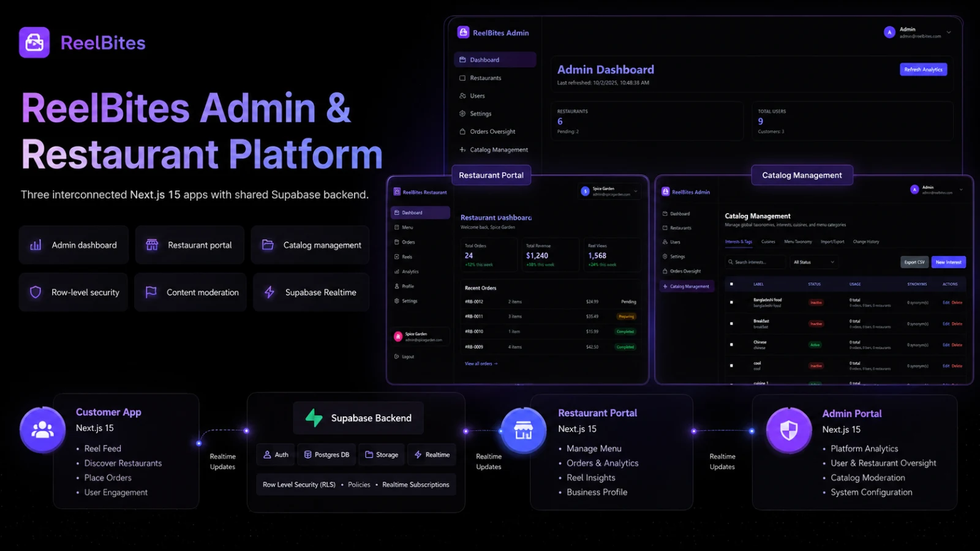The image size is (980, 551).
Task: Click the Export CSV button
Action: coord(914,262)
